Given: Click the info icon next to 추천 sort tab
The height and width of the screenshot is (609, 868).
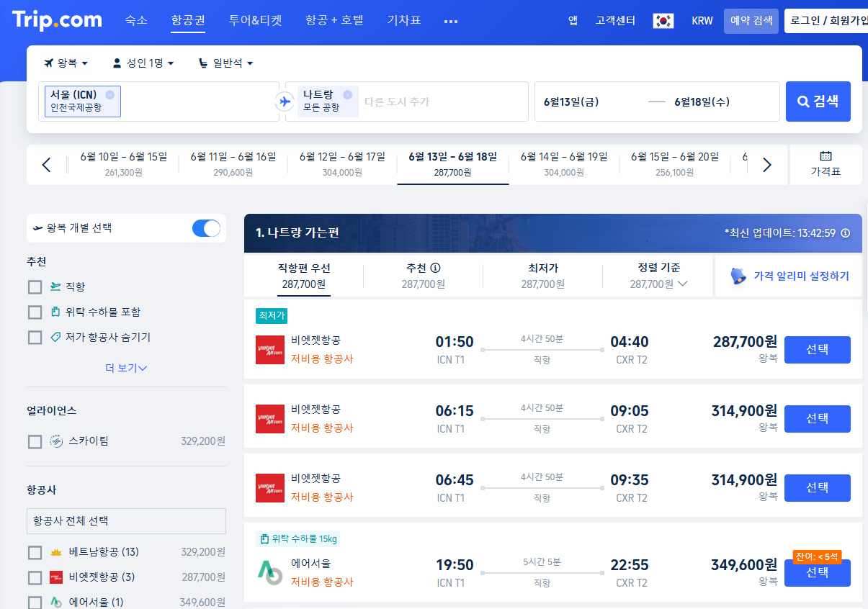Looking at the screenshot, I should tap(435, 268).
